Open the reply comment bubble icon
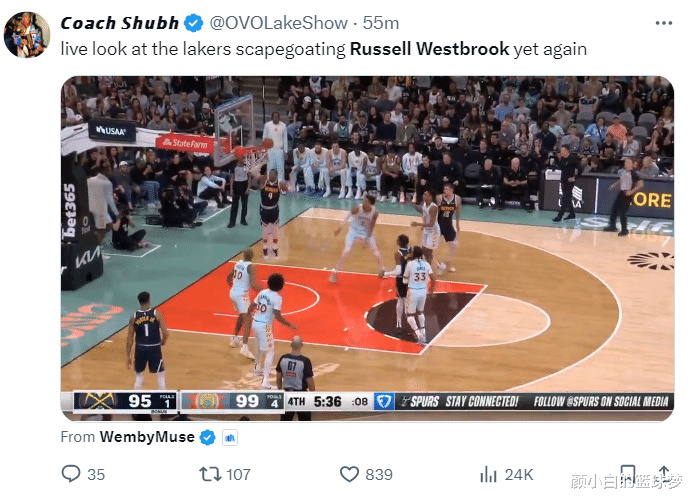 [x=71, y=474]
